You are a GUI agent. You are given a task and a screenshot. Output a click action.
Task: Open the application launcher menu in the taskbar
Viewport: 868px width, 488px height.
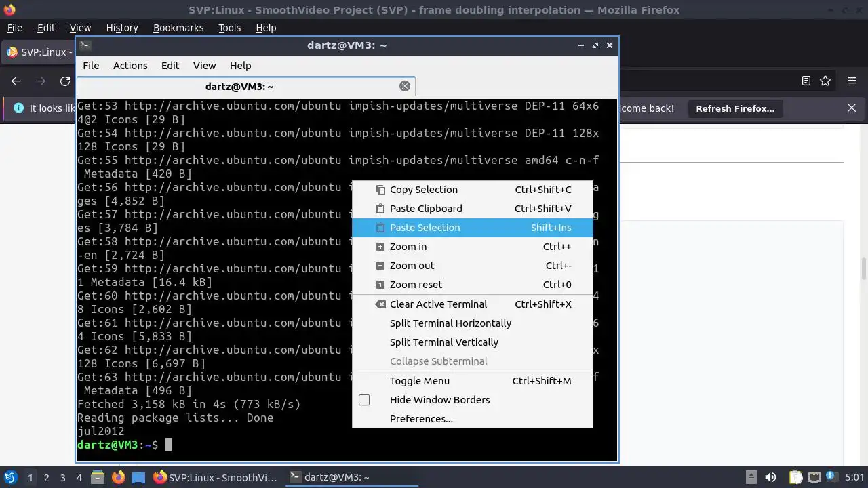11,477
